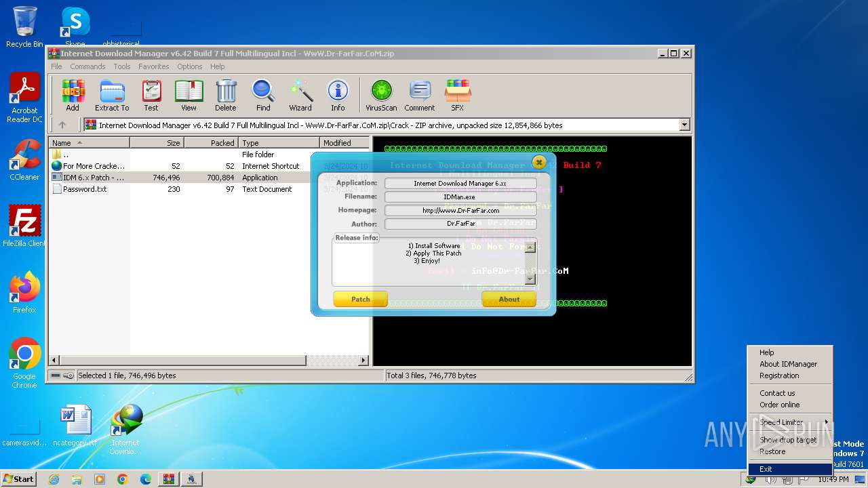Select the For More Cracke... shortcut row
Screen dimensions: 868x488
[x=209, y=166]
